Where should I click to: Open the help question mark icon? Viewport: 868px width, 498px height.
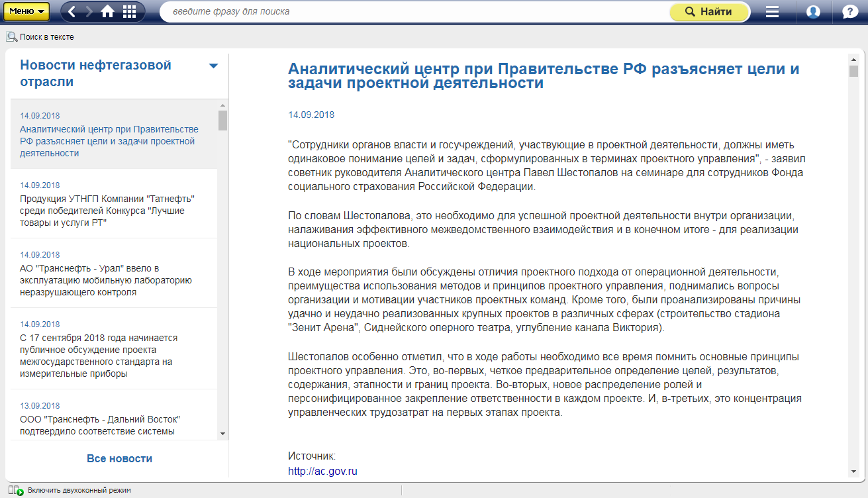(x=849, y=12)
